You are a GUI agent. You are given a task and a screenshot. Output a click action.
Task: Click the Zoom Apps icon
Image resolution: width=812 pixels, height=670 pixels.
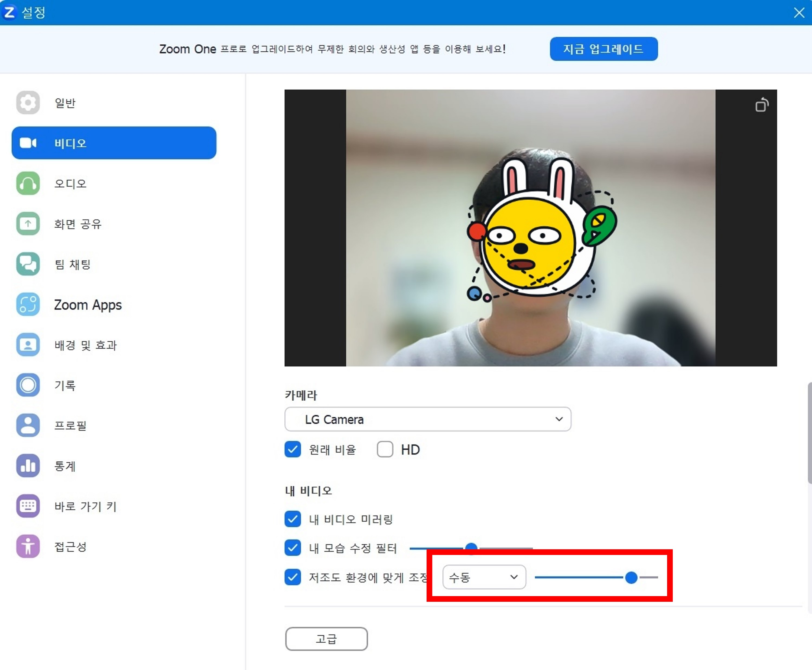click(28, 304)
